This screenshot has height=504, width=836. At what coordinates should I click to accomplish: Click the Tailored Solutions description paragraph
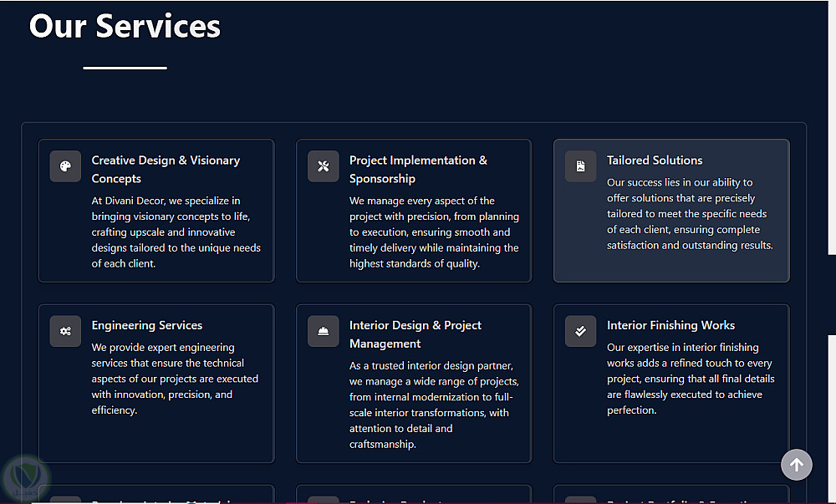pyautogui.click(x=690, y=214)
